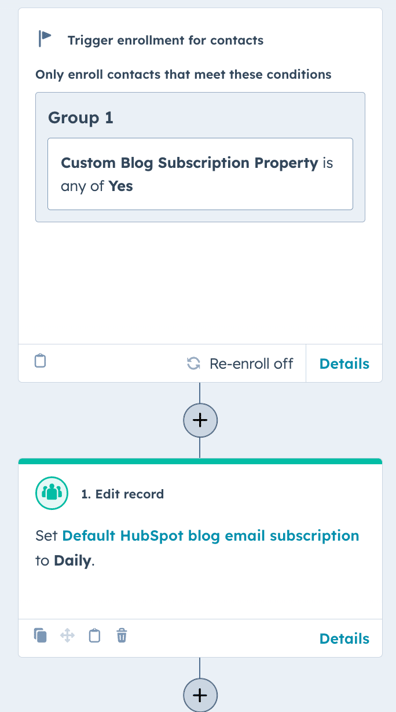Add an action above the Edit record step

click(200, 420)
